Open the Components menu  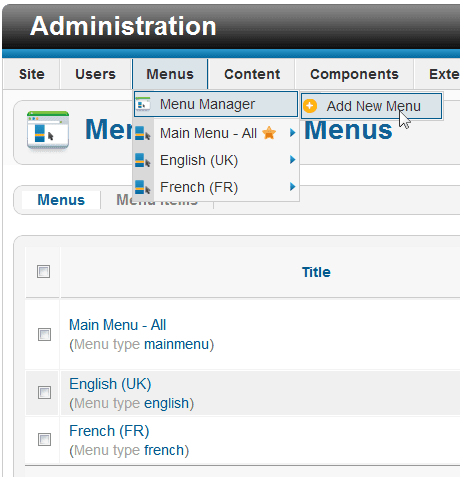coord(354,74)
